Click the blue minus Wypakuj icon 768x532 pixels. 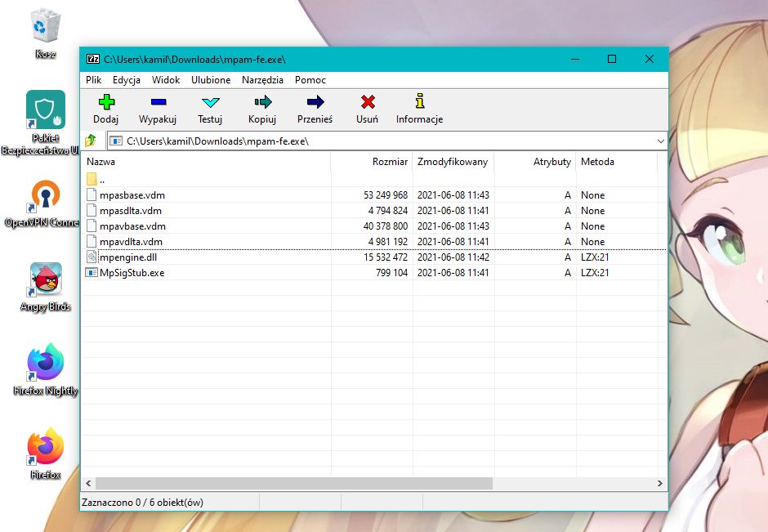click(158, 103)
